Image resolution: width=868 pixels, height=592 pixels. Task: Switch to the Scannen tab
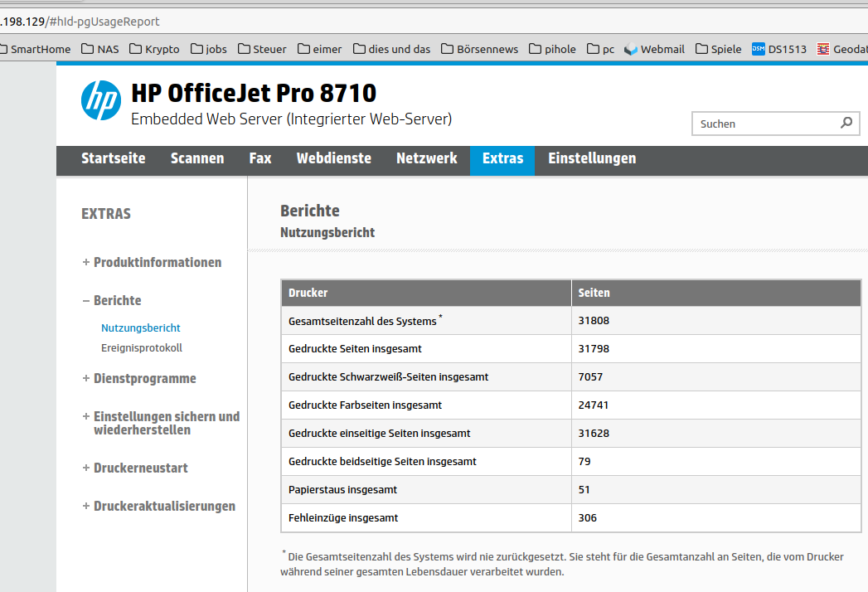pos(197,158)
